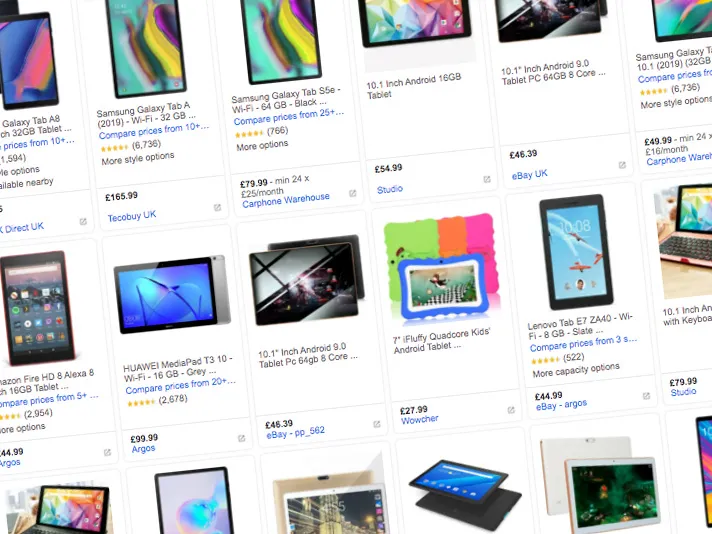Click external link icon beside eBay - argos

click(646, 396)
